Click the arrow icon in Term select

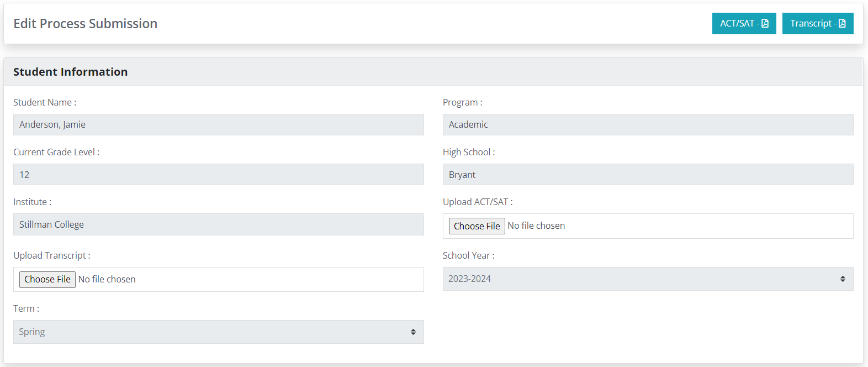[413, 332]
